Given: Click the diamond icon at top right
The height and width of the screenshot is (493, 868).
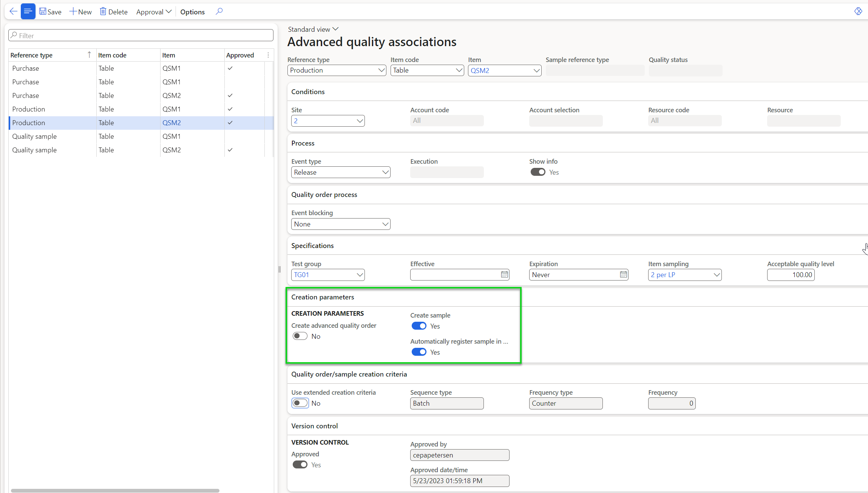Looking at the screenshot, I should (858, 11).
